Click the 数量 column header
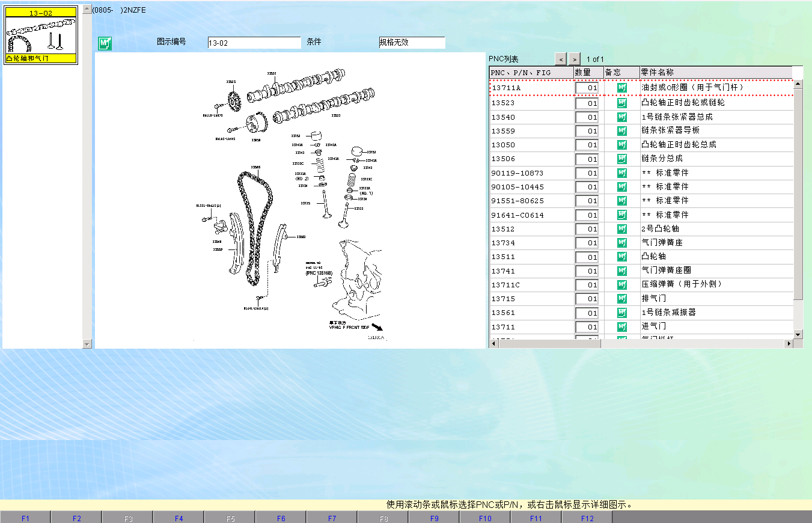Viewport: 812px width, 523px height. (588, 72)
